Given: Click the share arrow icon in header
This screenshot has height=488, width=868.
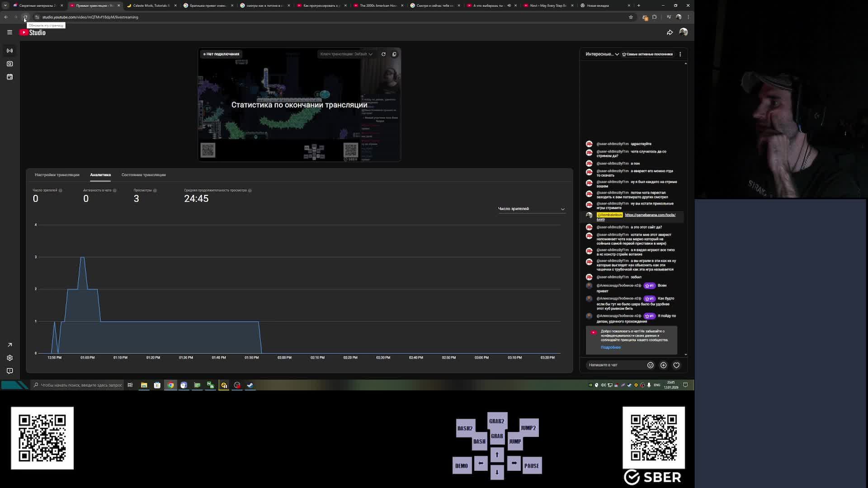Looking at the screenshot, I should point(670,33).
